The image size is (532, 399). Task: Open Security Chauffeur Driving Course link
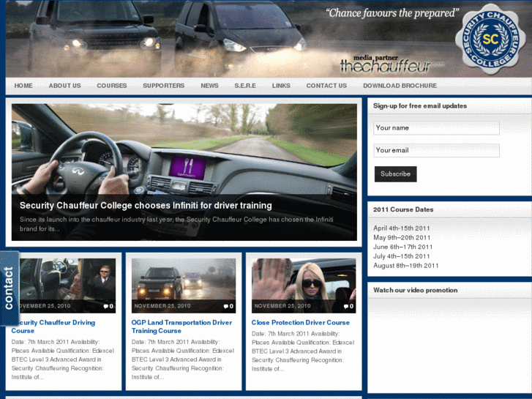(x=53, y=327)
